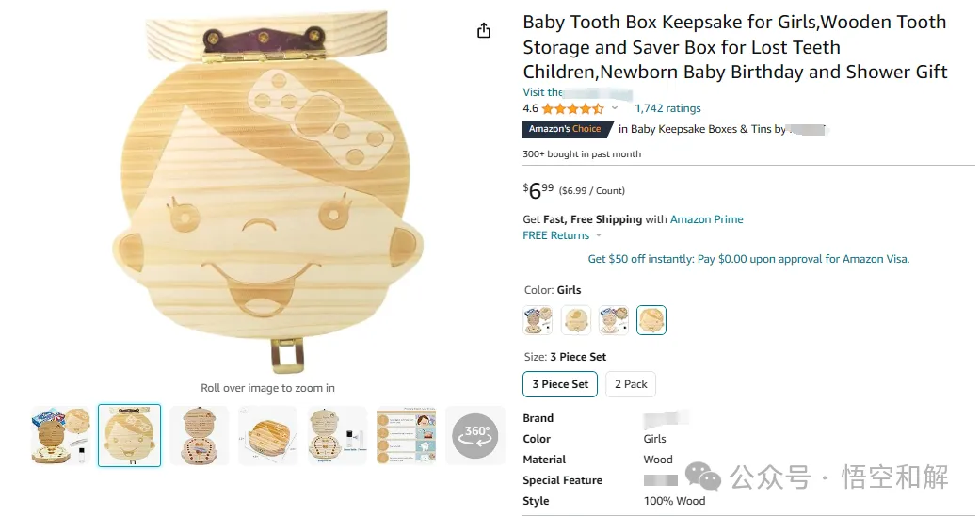
Task: Open the 1,742 ratings link
Action: (667, 109)
